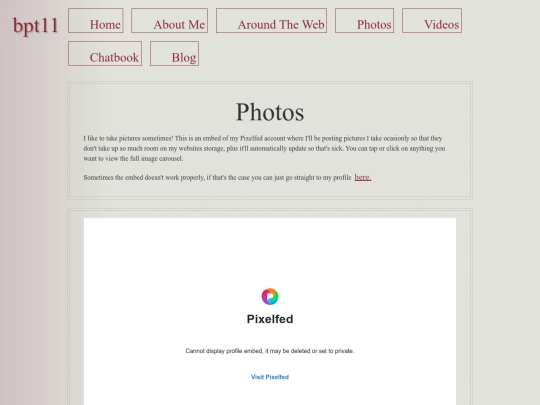Click the 'Sometimes the embed doesn't work' sentence

tap(217, 178)
